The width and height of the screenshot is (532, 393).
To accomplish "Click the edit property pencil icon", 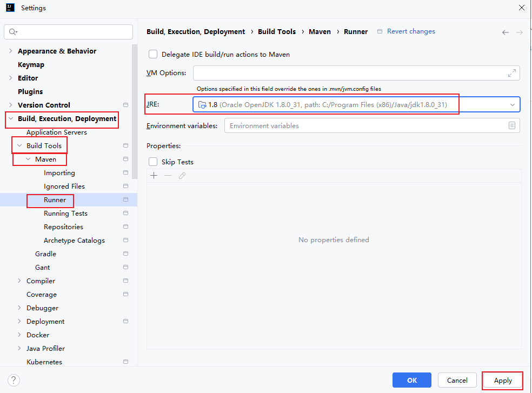I will [182, 176].
